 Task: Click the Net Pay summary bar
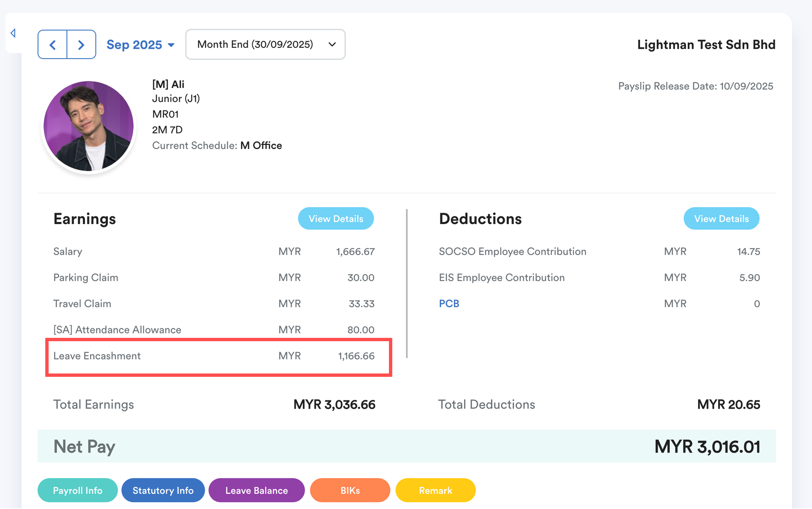pyautogui.click(x=406, y=446)
